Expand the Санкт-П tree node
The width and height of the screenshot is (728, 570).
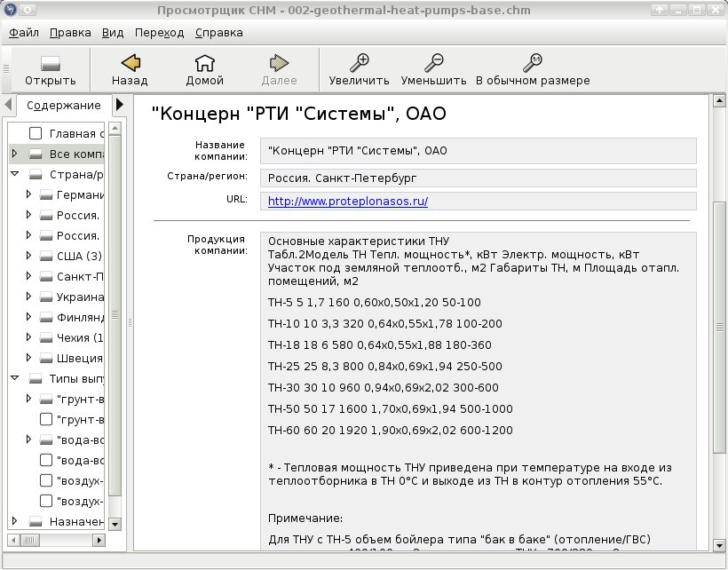(x=28, y=276)
